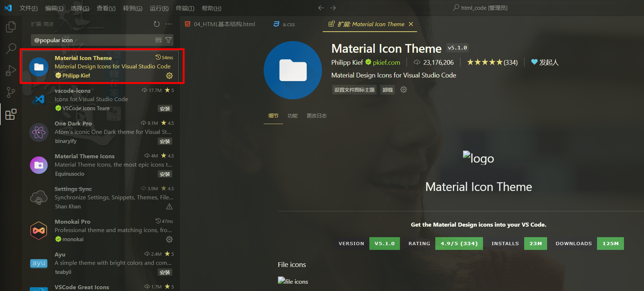
Task: Go forward with navigation arrow
Action: [333, 8]
